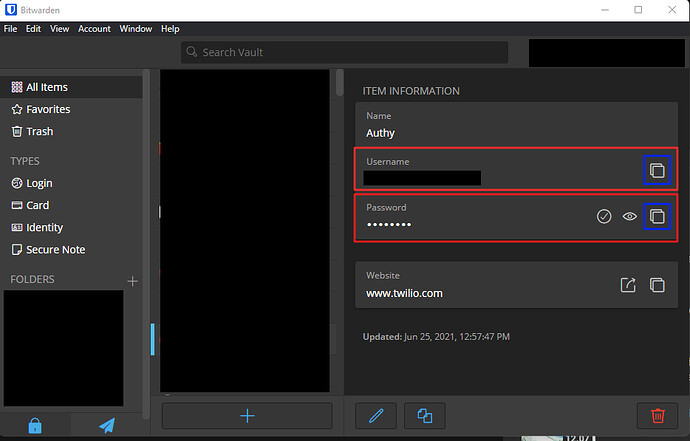Open the Window menu
Image resolution: width=690 pixels, height=441 pixels.
(x=136, y=29)
